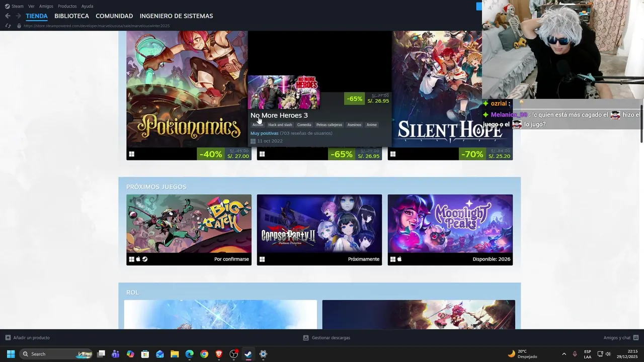Click Gestionar descargas
644x362 pixels.
coord(331,338)
